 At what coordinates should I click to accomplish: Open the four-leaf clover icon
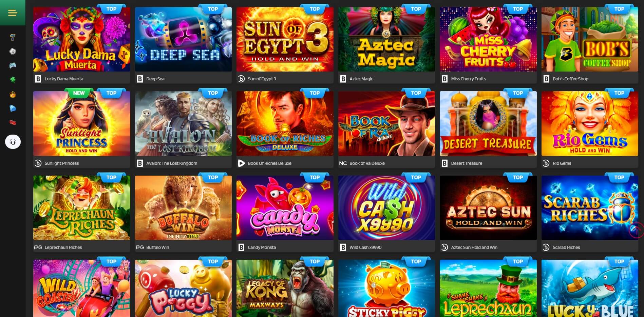[x=13, y=80]
